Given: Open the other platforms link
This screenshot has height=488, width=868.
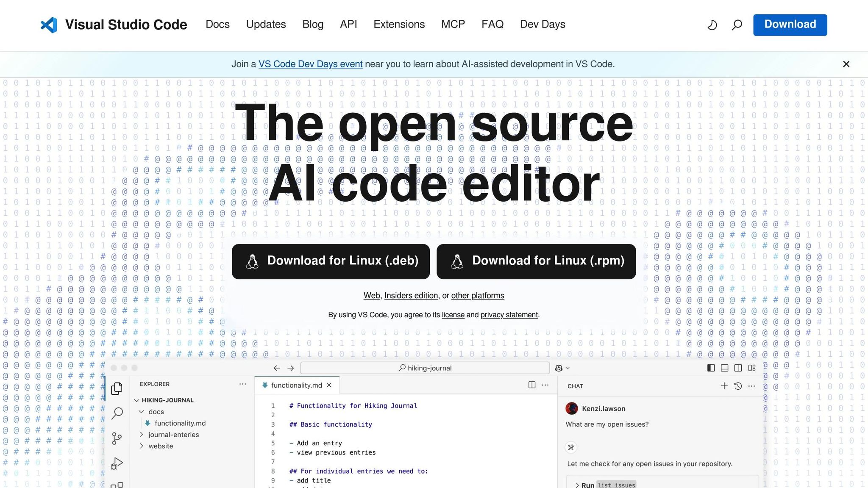Looking at the screenshot, I should (x=478, y=296).
